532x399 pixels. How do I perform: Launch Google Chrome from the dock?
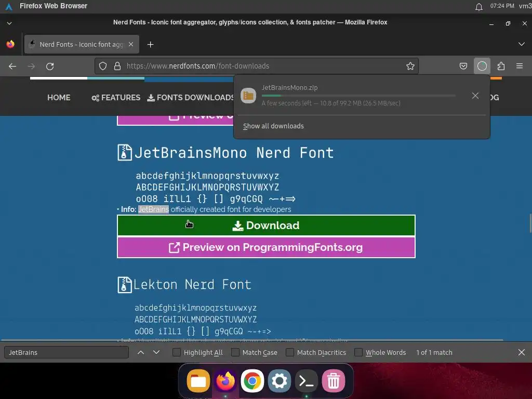point(252,381)
